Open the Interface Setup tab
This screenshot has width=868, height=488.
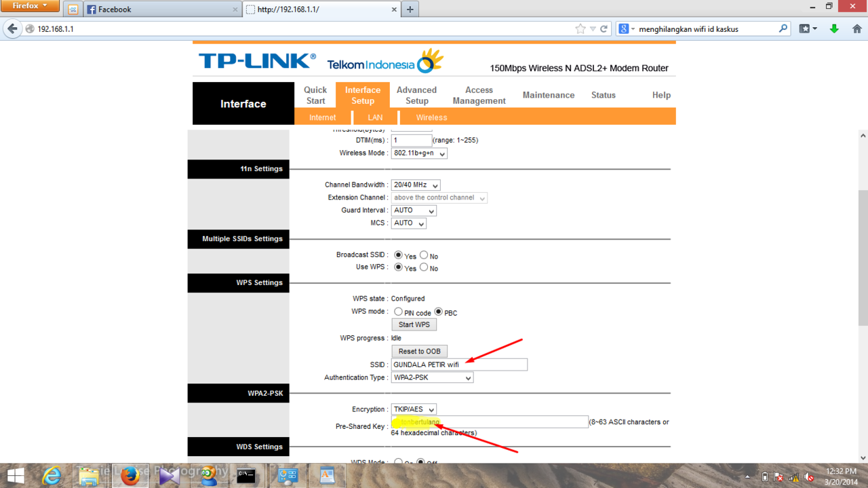[x=363, y=95]
